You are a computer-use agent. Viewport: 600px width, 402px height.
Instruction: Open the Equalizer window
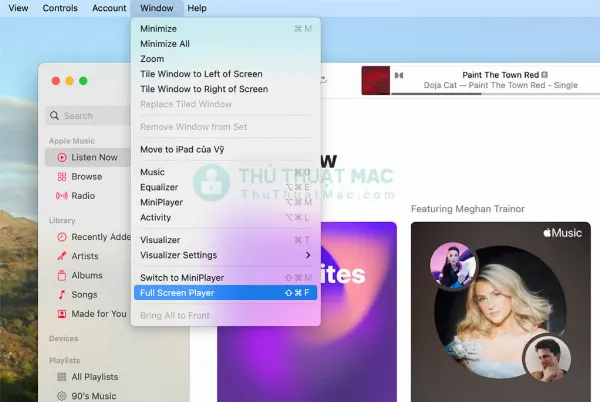225,187
